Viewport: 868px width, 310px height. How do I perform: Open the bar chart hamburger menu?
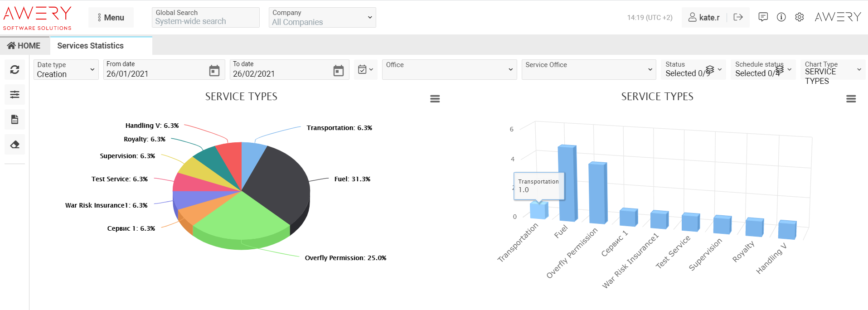[851, 99]
